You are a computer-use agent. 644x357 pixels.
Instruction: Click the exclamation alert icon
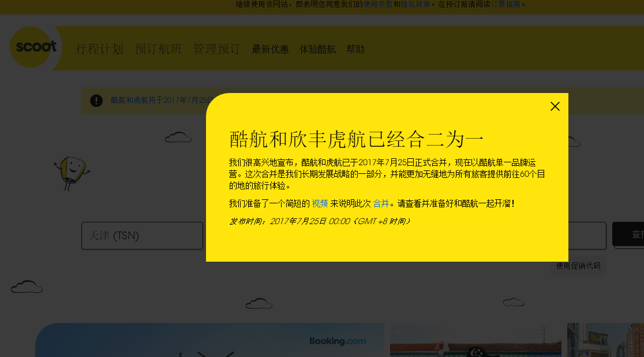pyautogui.click(x=96, y=101)
